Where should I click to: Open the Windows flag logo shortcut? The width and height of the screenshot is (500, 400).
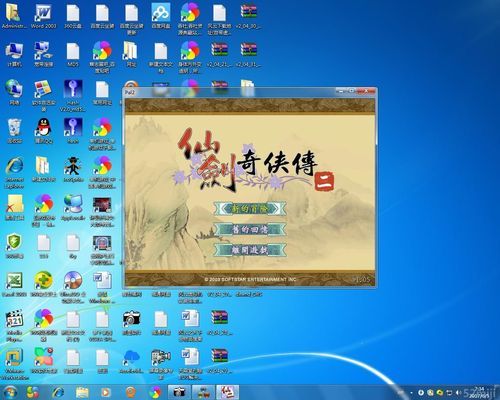[43, 95]
